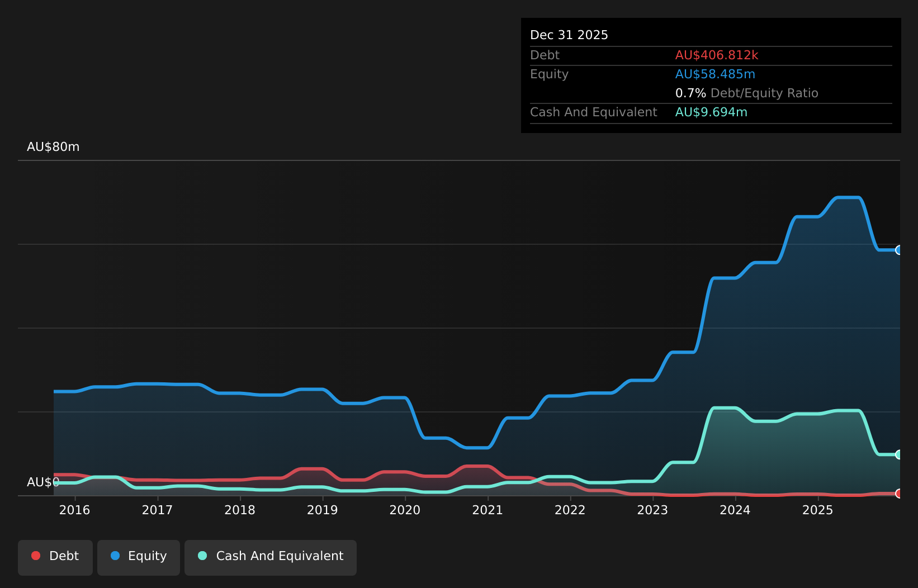
Task: Click the 2016 x-axis label
Action: pos(74,510)
